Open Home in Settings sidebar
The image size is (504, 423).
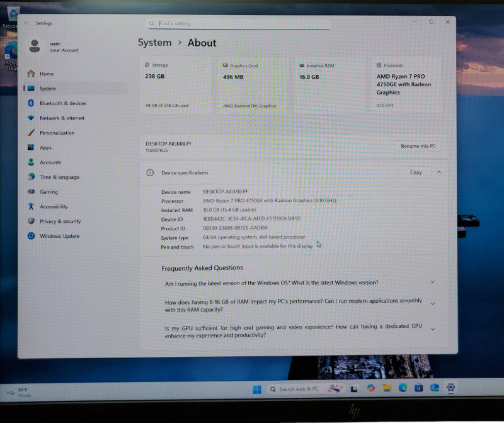pyautogui.click(x=47, y=74)
